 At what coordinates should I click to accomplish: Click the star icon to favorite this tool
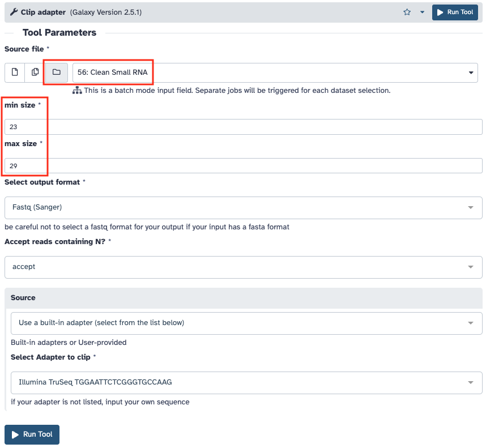pos(407,12)
